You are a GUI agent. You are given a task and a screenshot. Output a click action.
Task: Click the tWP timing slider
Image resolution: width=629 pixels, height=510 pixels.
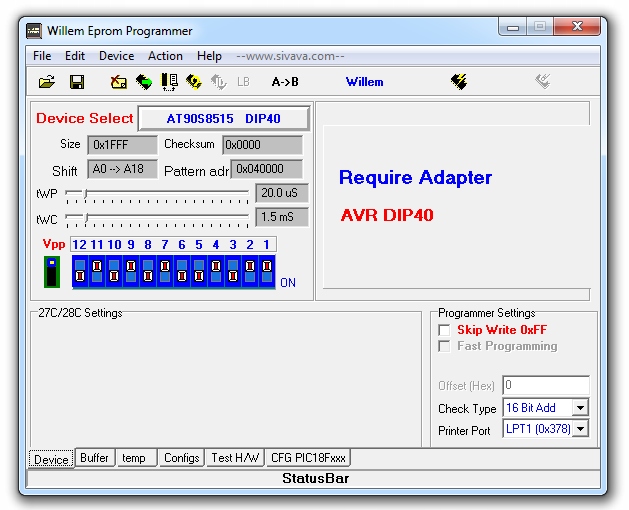tap(157, 193)
